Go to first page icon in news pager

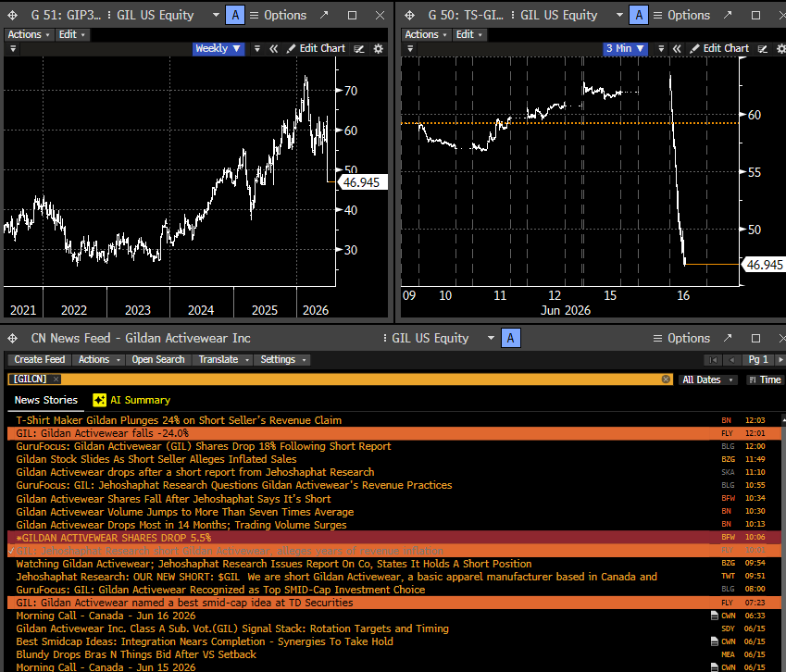(713, 360)
